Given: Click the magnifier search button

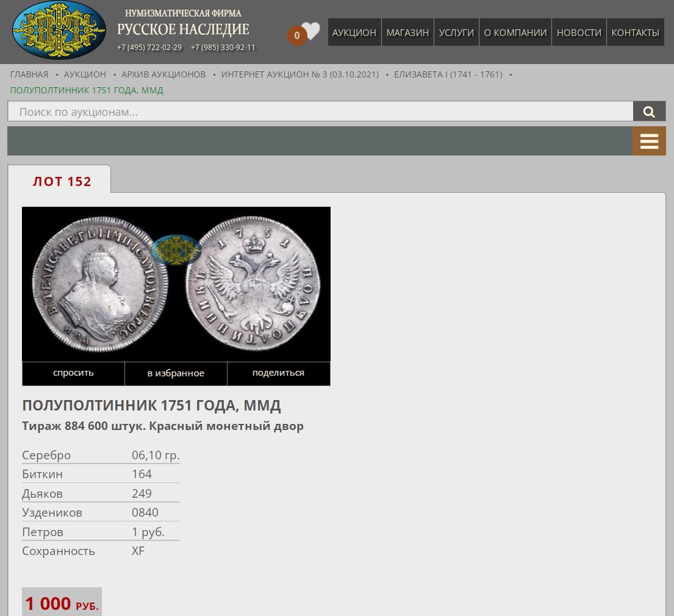Looking at the screenshot, I should (649, 112).
